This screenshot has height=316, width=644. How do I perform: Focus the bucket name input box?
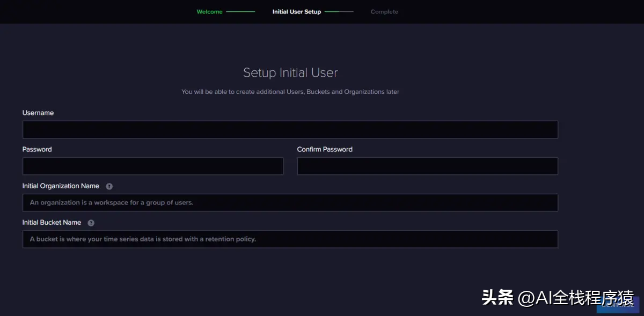[290, 239]
